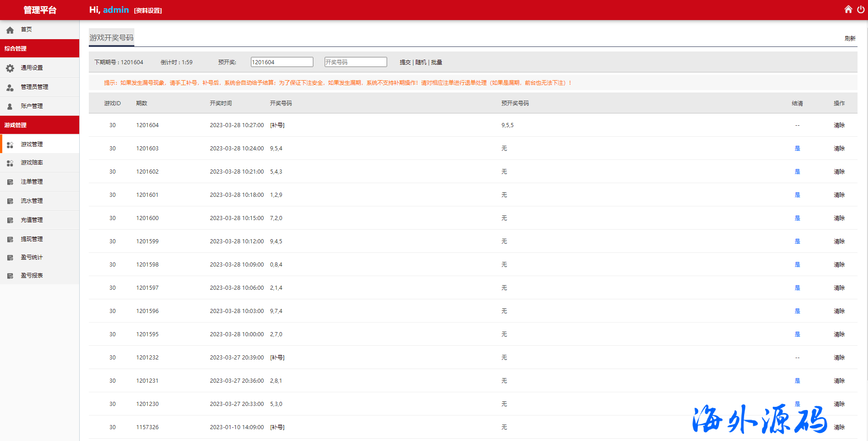The image size is (868, 441).
Task: Click the 开奖号码 input field
Action: [356, 62]
